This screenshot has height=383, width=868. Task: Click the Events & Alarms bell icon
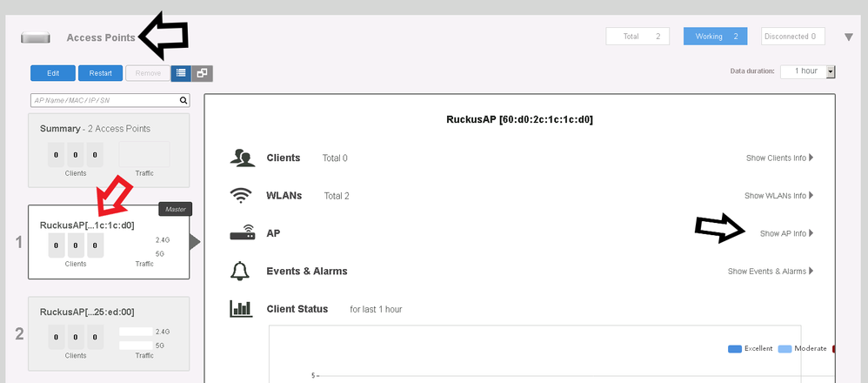click(241, 271)
